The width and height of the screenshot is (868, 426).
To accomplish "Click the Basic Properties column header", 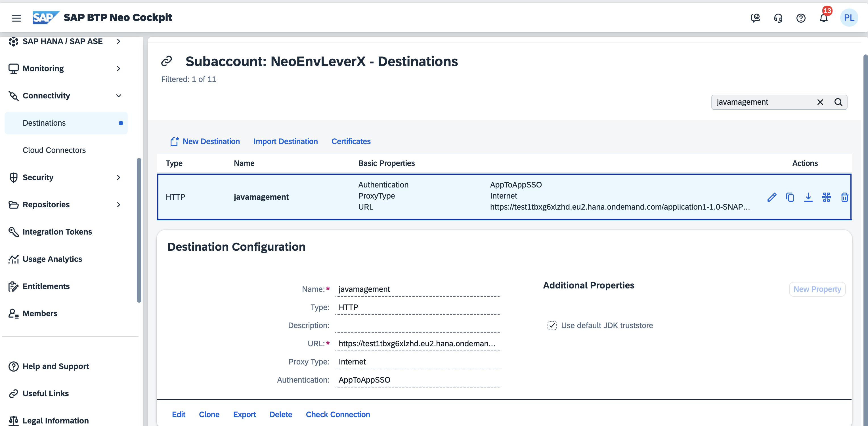I will click(x=387, y=163).
